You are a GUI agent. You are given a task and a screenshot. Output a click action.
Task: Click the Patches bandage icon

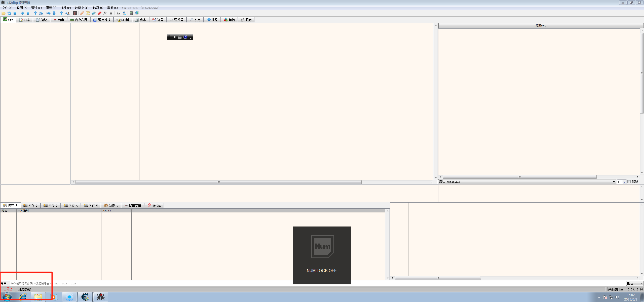tap(82, 13)
